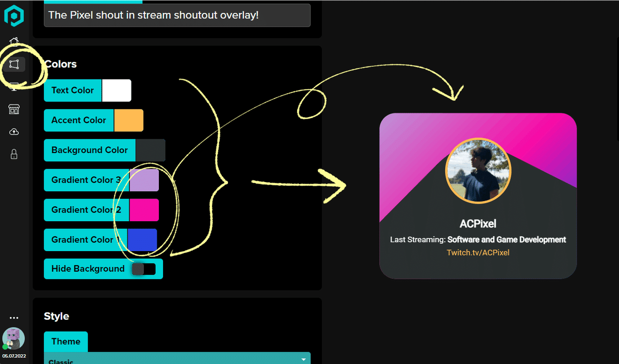Click the Colors section heading

pos(60,64)
